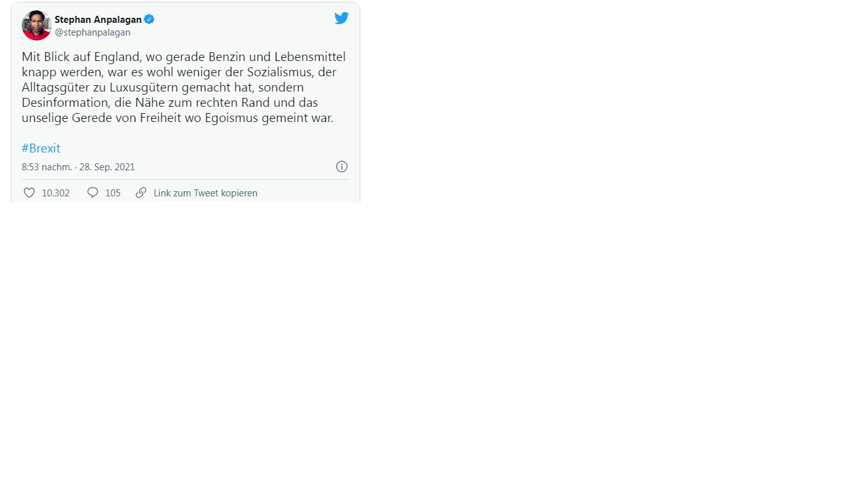Click the date 28. Sep. 2021
This screenshot has width=868, height=488.
coord(107,167)
